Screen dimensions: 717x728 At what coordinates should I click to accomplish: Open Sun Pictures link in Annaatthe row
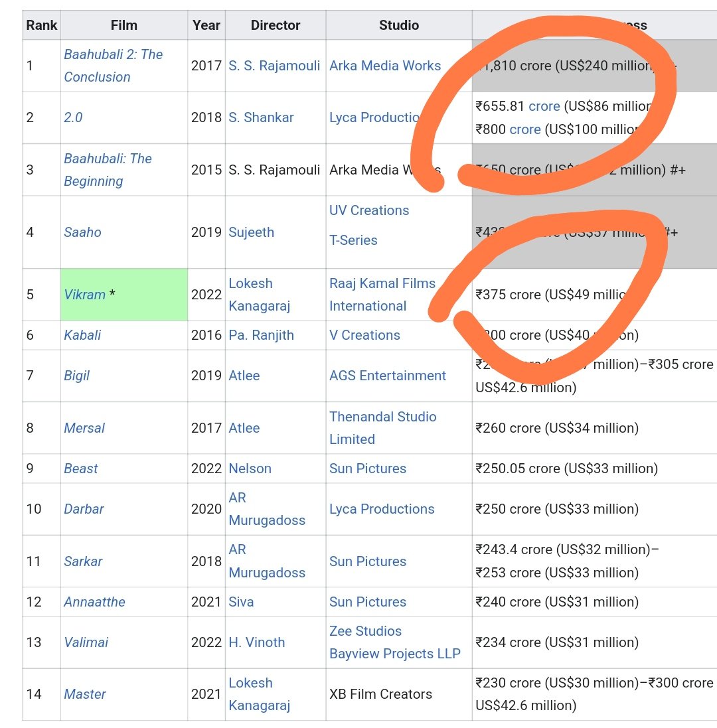point(368,602)
